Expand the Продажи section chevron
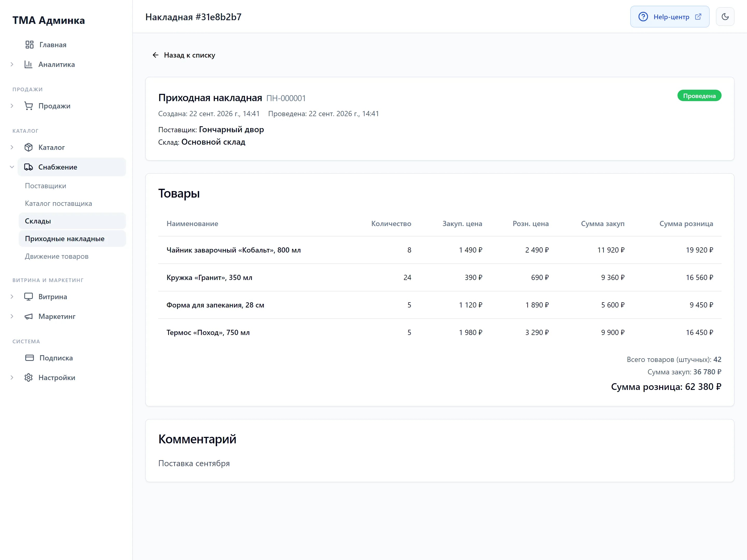Screen dimensions: 747x560 (12, 106)
